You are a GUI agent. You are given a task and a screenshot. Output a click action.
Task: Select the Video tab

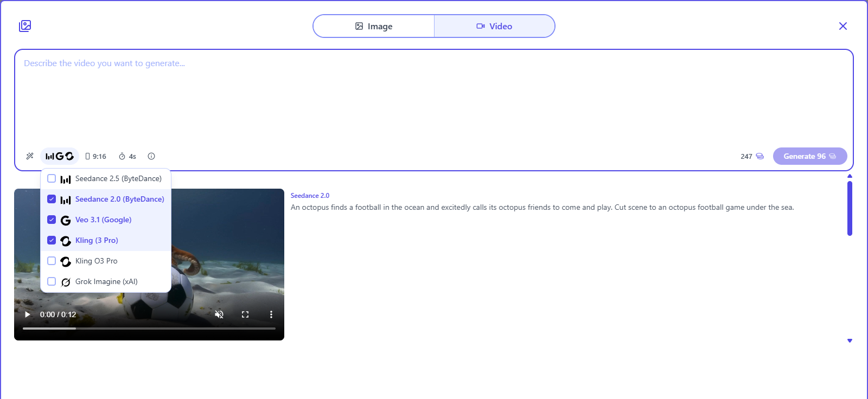(x=494, y=26)
